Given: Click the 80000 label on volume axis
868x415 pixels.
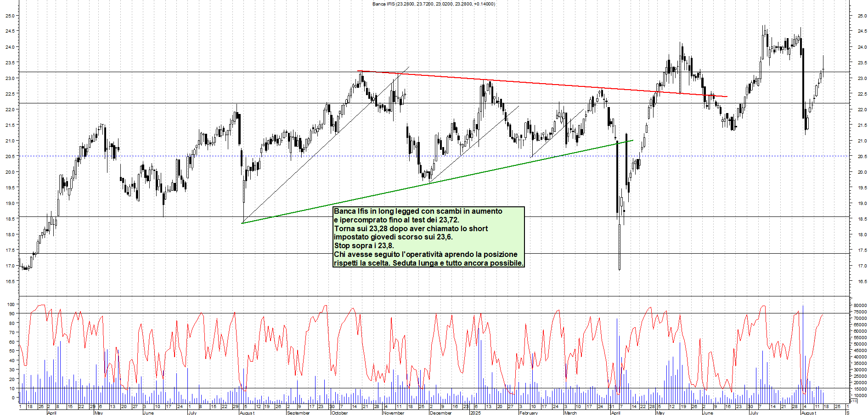Looking at the screenshot, I should click(860, 305).
